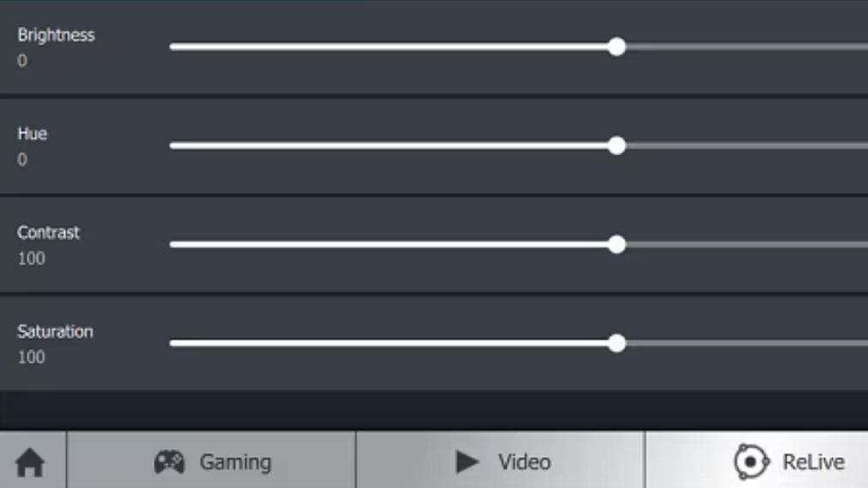This screenshot has height=488, width=868.
Task: Open the Video tab
Action: point(500,460)
